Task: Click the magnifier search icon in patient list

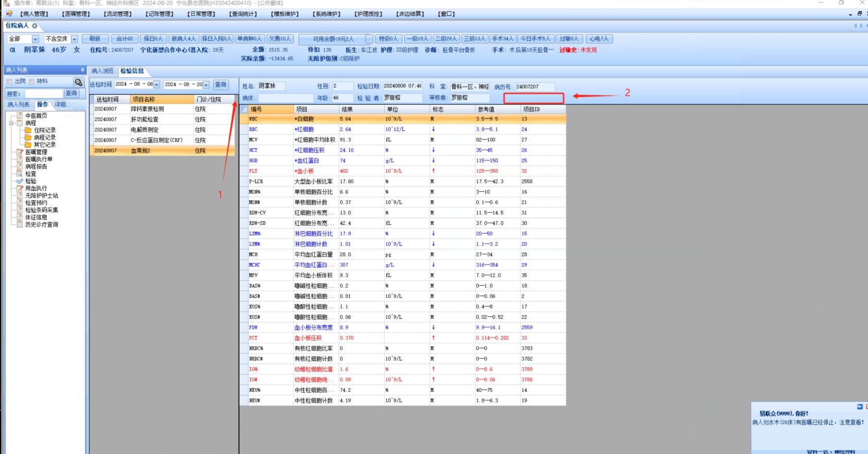Action: point(78,82)
